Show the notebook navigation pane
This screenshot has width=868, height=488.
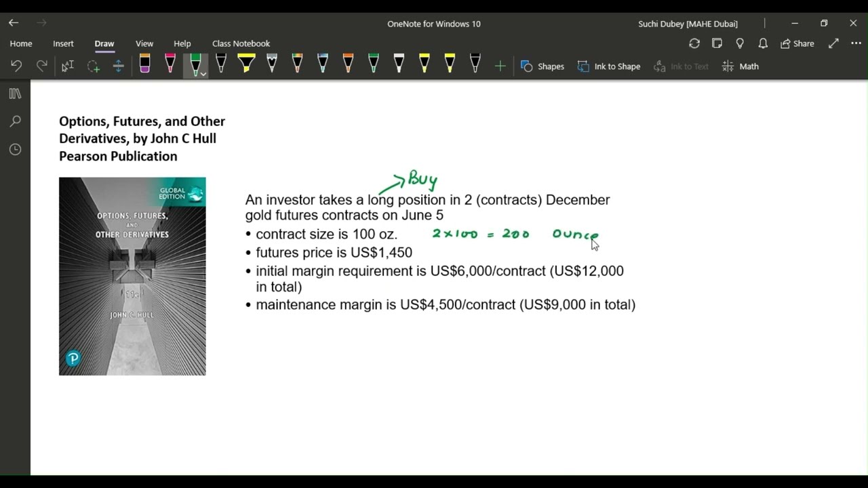15,94
